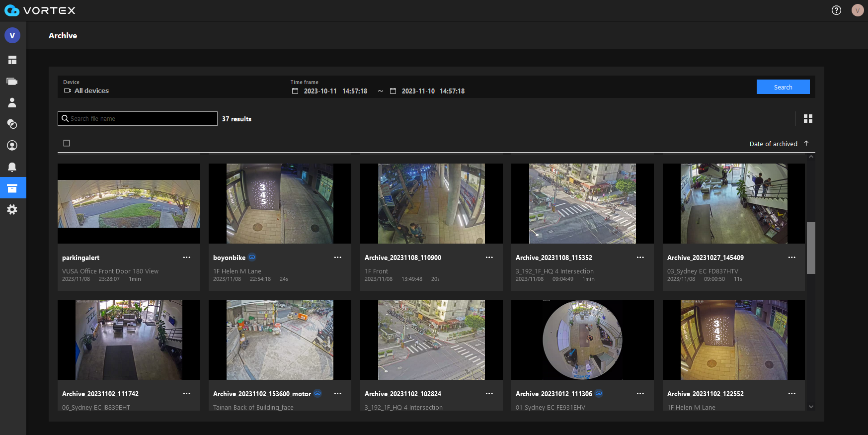Open the Archive_20231027_145409 title link
Screen dimensions: 868x435
pos(705,258)
